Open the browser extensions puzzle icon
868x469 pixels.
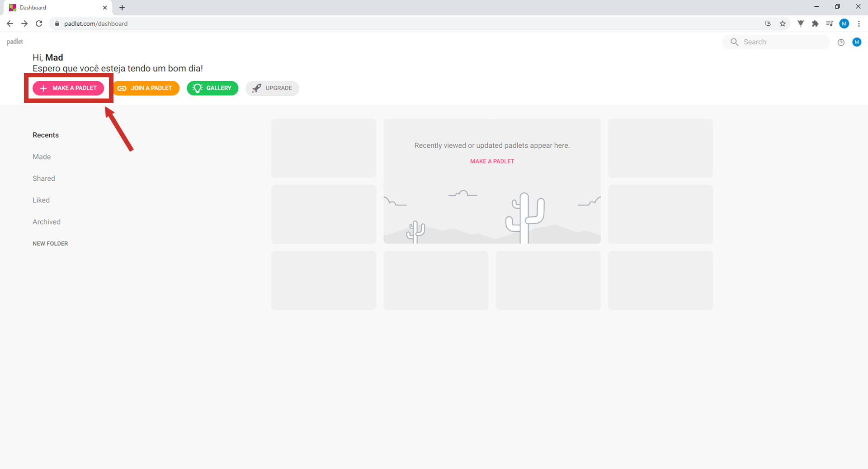(815, 23)
